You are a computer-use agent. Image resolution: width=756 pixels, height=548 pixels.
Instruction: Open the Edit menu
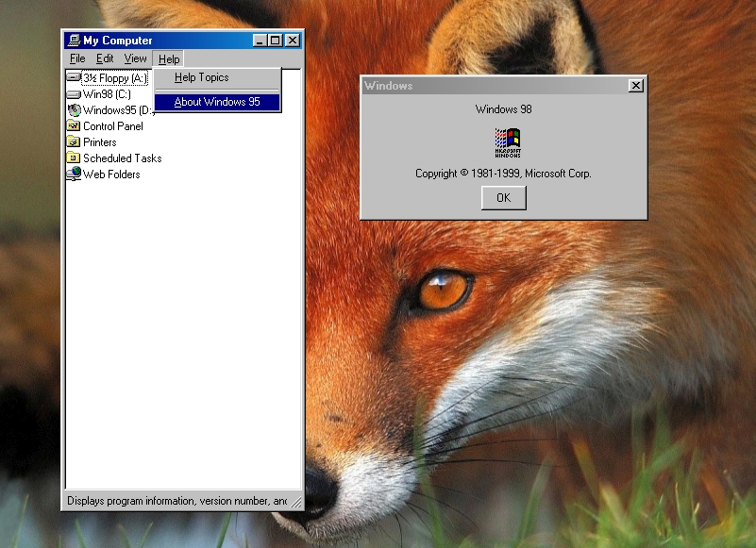105,58
